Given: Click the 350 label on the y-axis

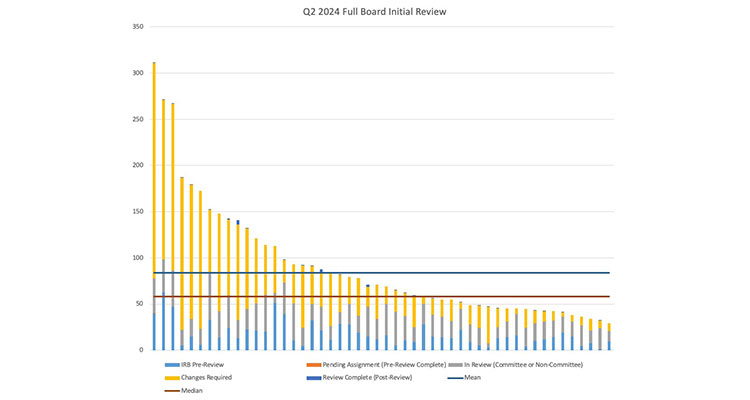Looking at the screenshot, I should (137, 26).
